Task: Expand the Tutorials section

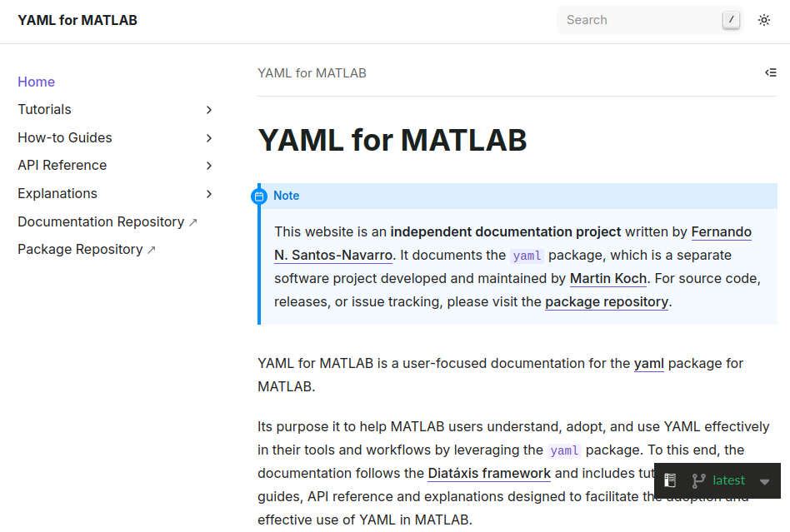Action: [x=209, y=109]
